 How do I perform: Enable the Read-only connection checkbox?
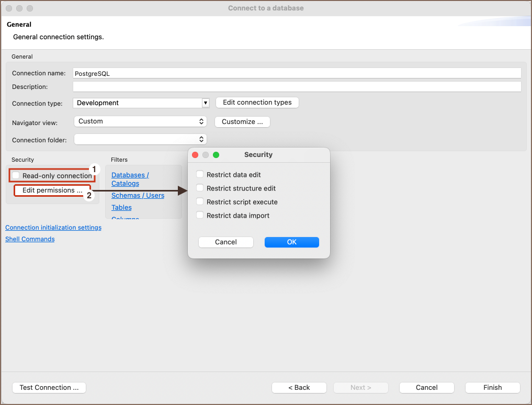click(x=16, y=176)
